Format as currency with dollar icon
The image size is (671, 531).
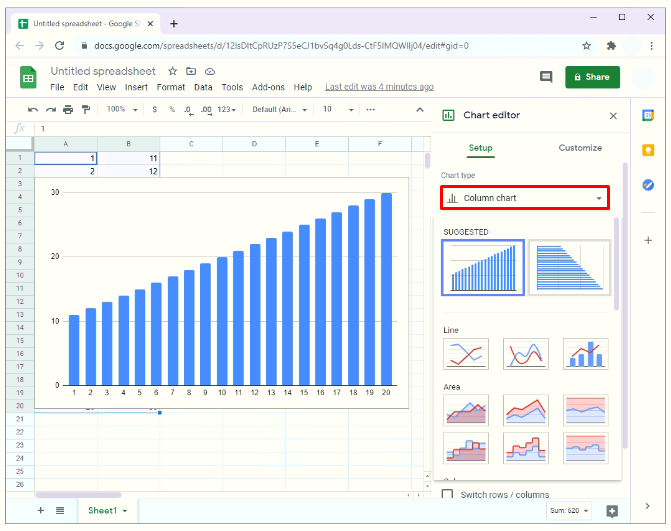[x=154, y=110]
